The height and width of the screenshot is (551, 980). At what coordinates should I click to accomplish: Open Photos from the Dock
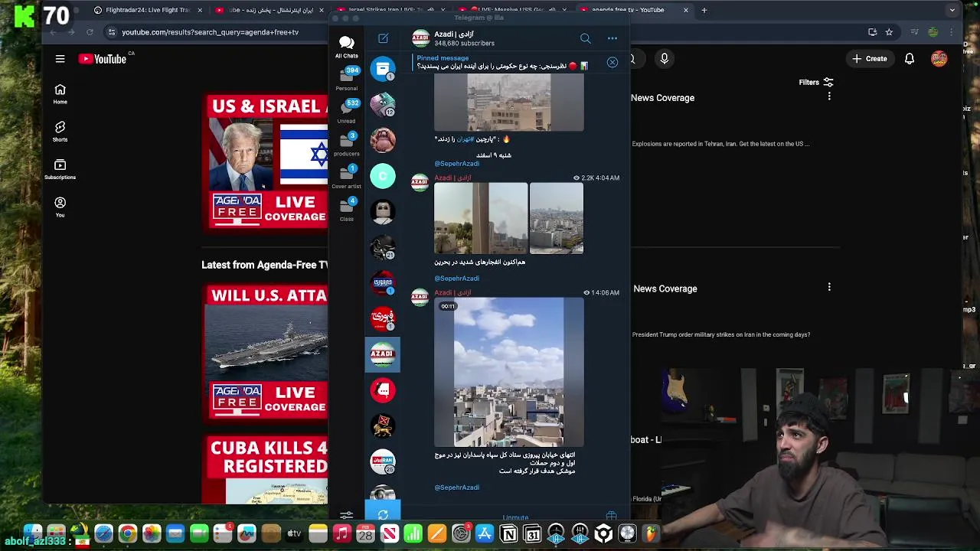coord(152,533)
